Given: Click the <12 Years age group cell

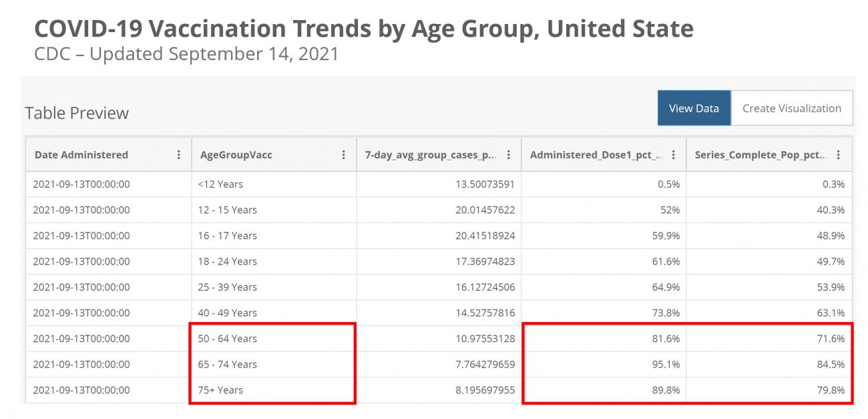Looking at the screenshot, I should (x=220, y=184).
